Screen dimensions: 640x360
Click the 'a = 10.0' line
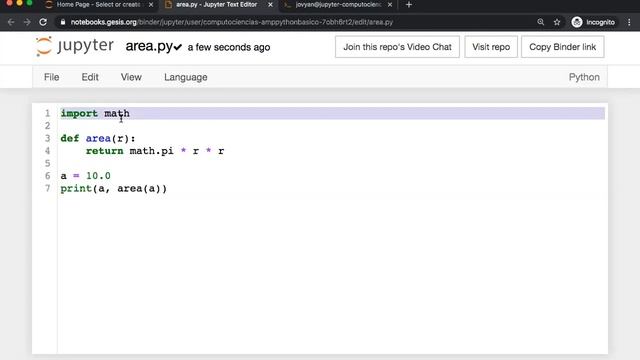coord(85,176)
